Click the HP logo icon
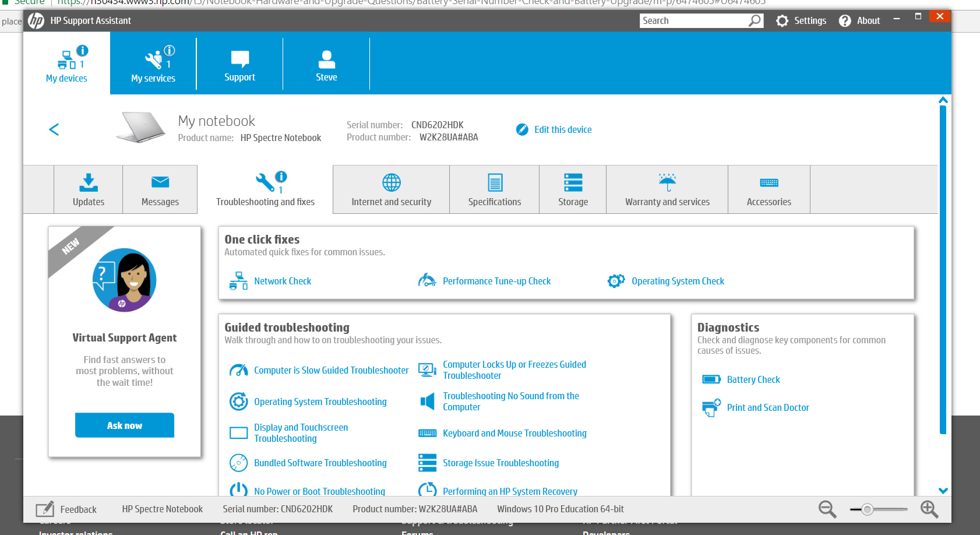The height and width of the screenshot is (535, 980). pyautogui.click(x=36, y=20)
